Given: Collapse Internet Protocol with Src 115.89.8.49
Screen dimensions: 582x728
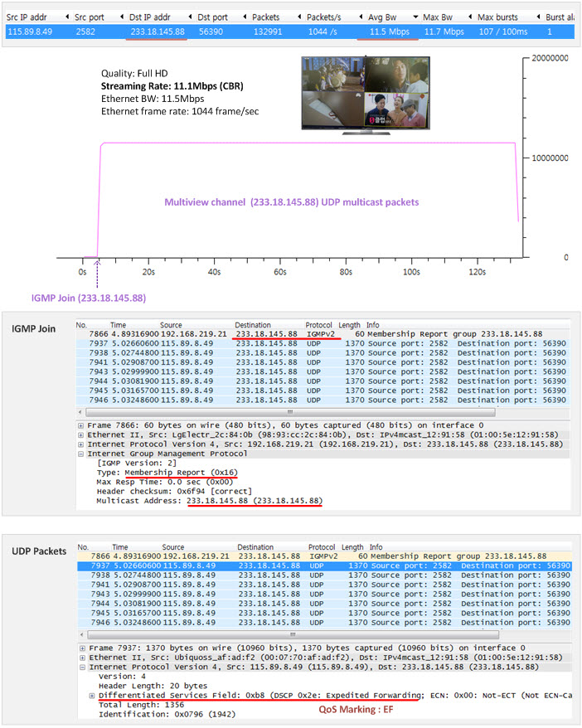Looking at the screenshot, I should pos(82,667).
